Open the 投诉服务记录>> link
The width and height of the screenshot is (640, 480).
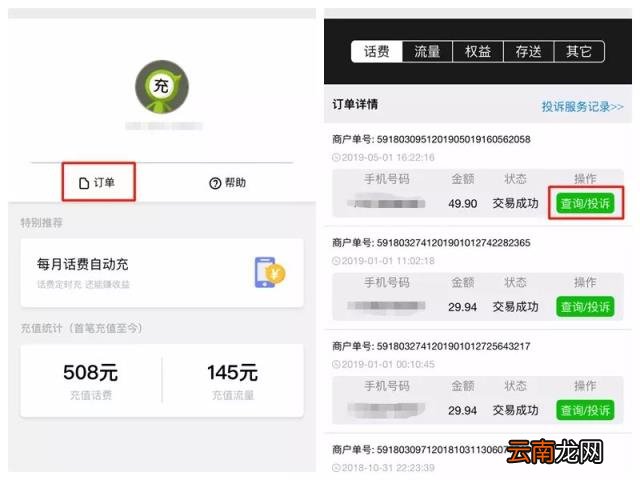[x=582, y=107]
